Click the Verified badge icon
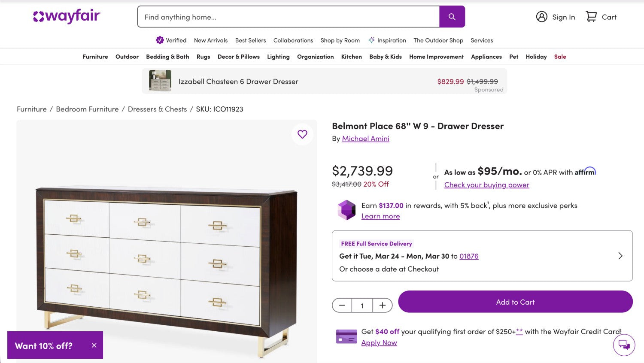The height and width of the screenshot is (363, 644). (160, 40)
